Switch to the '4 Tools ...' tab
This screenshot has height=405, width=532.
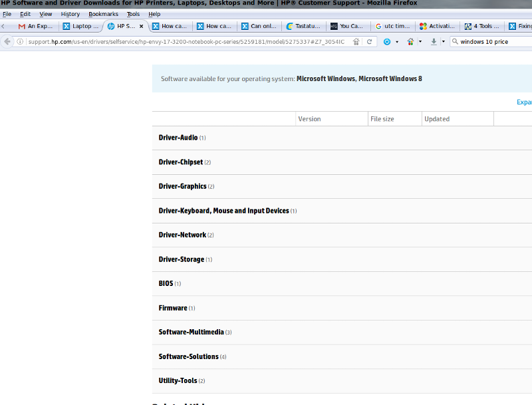click(x=482, y=26)
